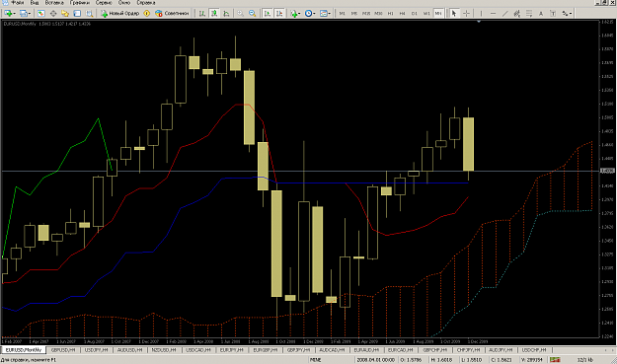
Task: Select the Text (A) tool
Action: coord(541,14)
